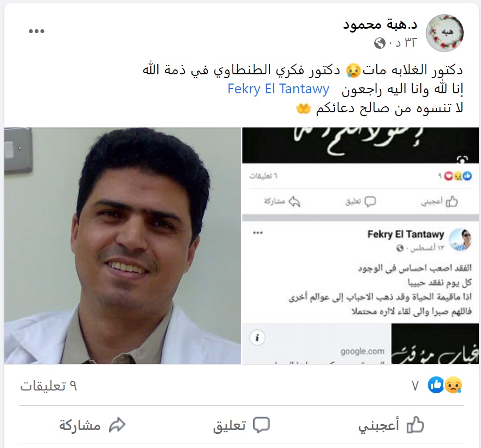The image size is (481, 448).
Task: Click the comment bubble تعليق icon
Action: click(261, 425)
